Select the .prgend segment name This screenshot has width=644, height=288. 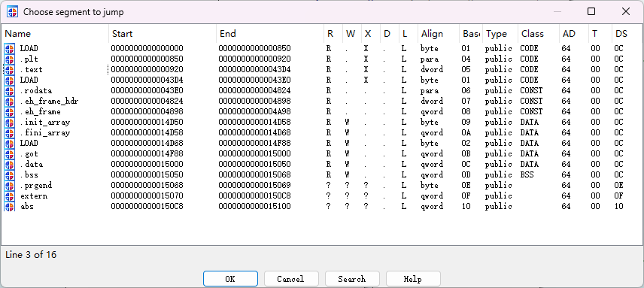(x=35, y=186)
